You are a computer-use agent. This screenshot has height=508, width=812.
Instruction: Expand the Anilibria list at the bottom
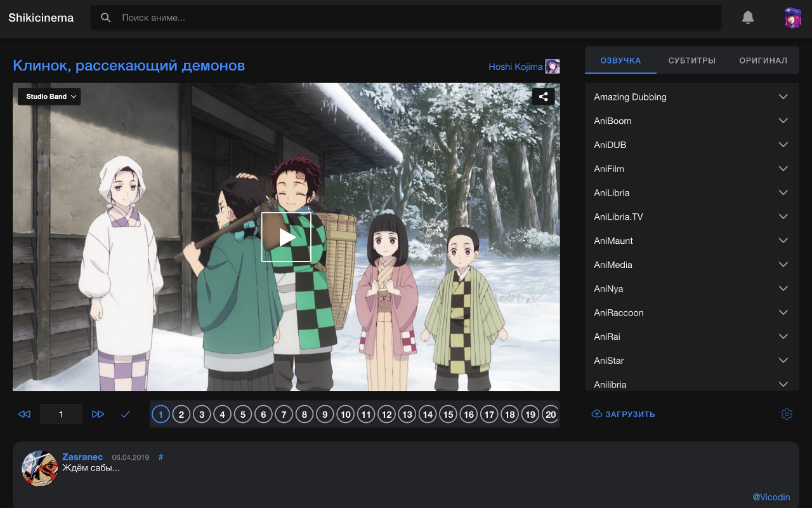click(692, 384)
